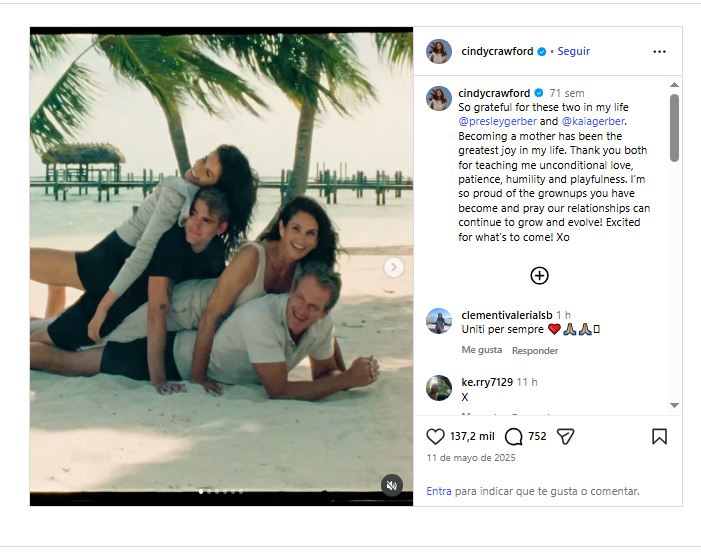Click the comments scrollbar thumb
Viewport: 701px width, 556px height.
click(x=674, y=128)
